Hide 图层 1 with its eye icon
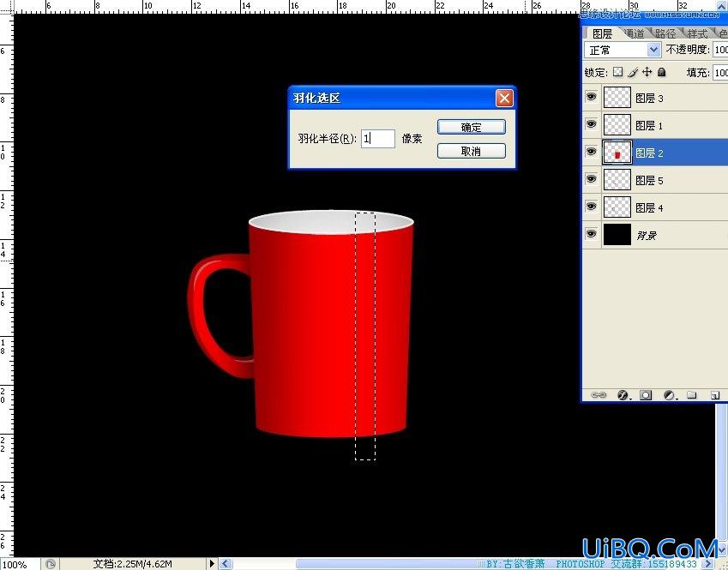This screenshot has width=728, height=570. [x=591, y=124]
